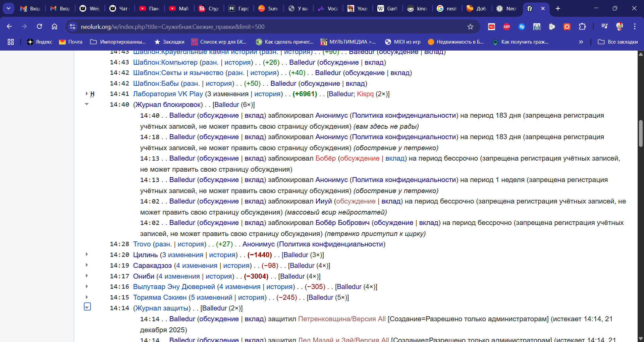Open Chrome three-dot menu
644x342 pixels.
[635, 26]
